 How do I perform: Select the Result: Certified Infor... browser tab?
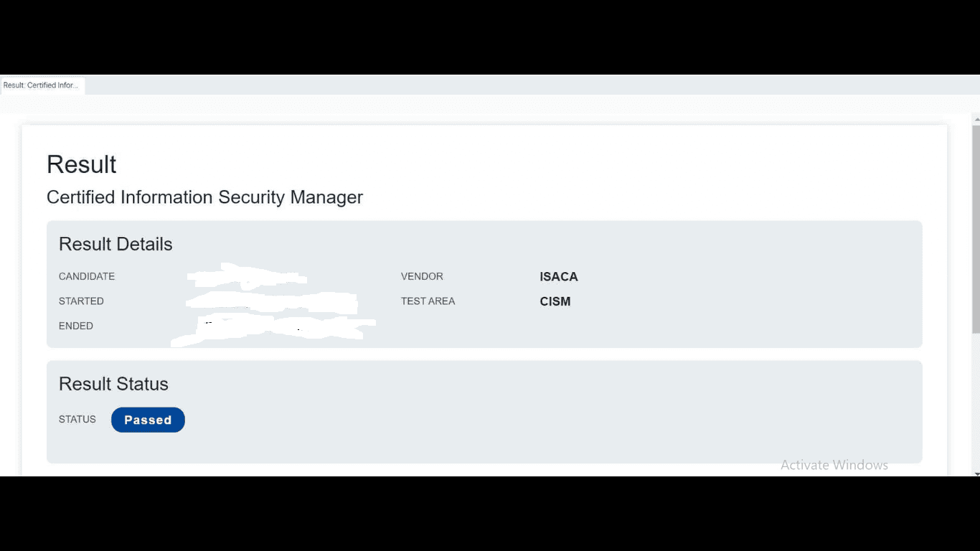(41, 85)
